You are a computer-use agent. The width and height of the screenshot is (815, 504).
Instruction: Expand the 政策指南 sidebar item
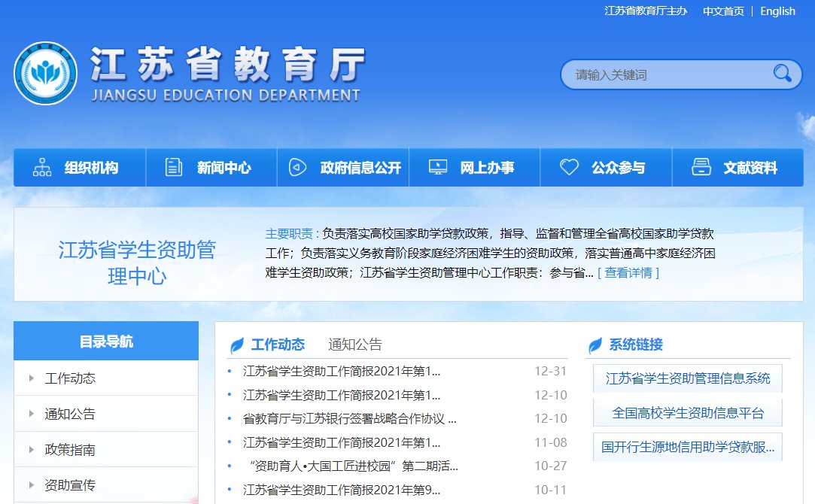(70, 450)
